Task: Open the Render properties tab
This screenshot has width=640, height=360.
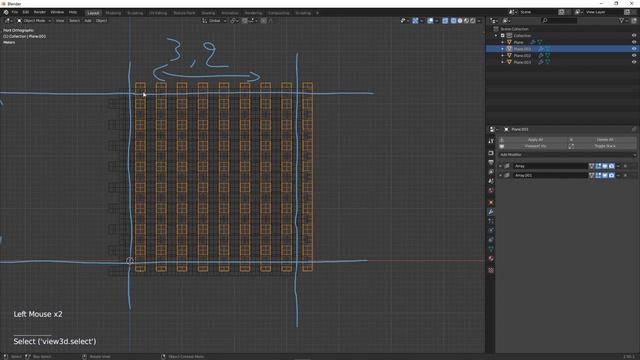Action: coord(491,153)
